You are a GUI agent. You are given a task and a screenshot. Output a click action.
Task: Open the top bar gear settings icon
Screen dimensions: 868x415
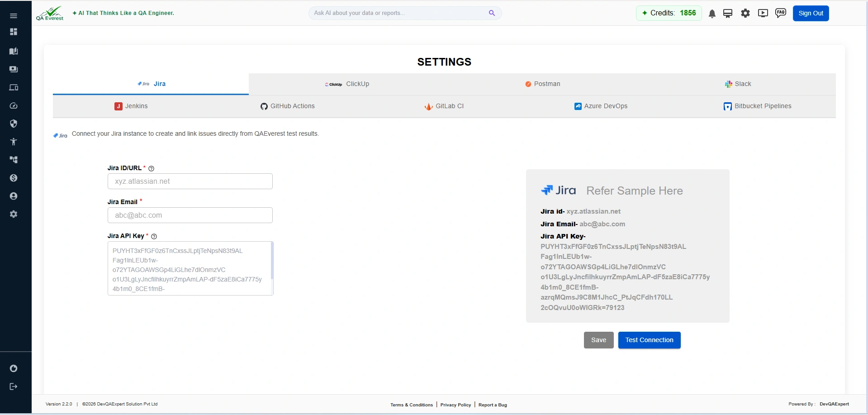click(x=745, y=13)
